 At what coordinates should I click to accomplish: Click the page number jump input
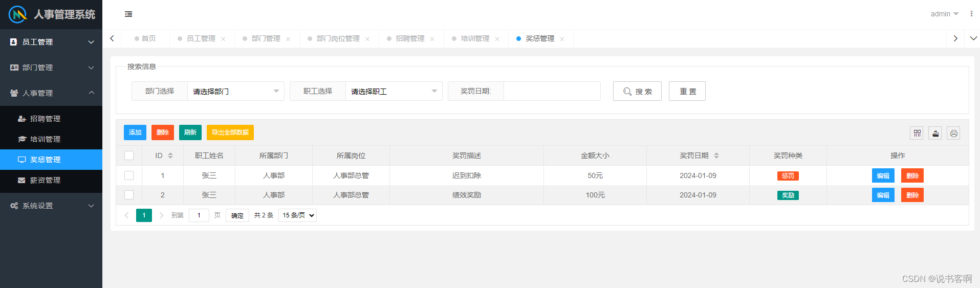pyautogui.click(x=199, y=215)
